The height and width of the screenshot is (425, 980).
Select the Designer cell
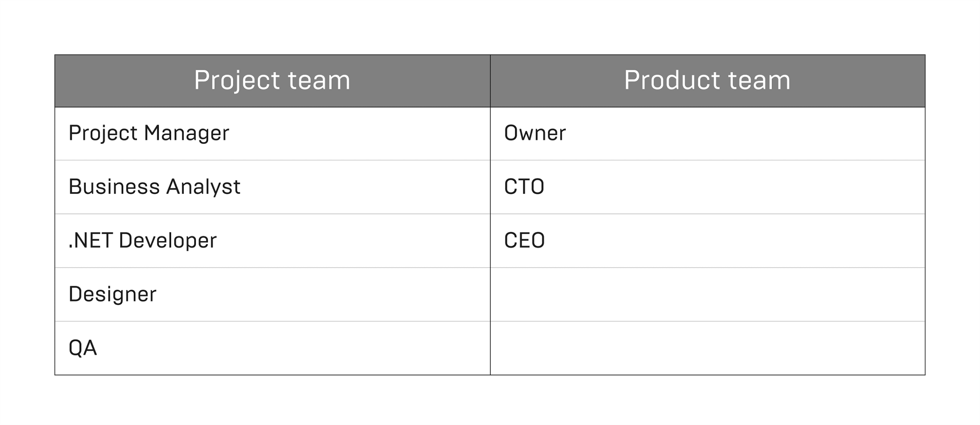click(x=272, y=295)
